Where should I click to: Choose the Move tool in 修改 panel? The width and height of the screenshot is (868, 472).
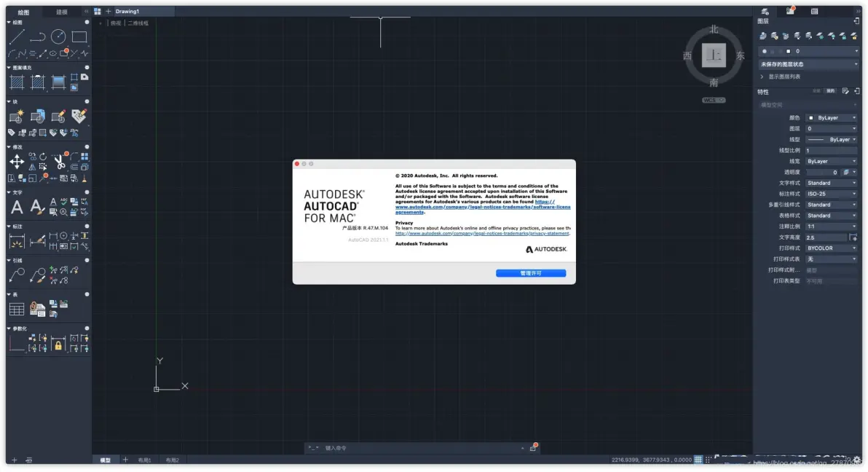[x=16, y=161]
